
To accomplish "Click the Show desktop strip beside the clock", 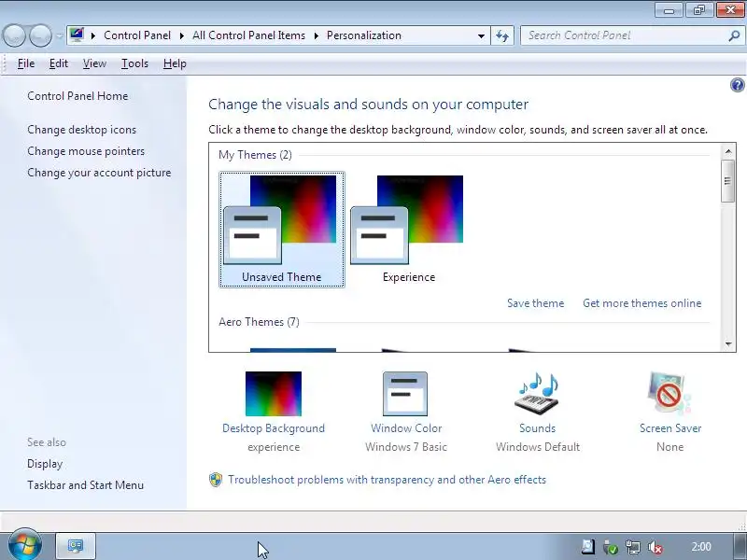I will 740,546.
